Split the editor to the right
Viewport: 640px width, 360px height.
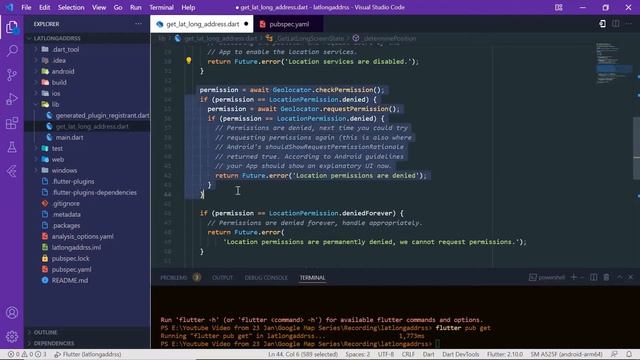[x=616, y=24]
